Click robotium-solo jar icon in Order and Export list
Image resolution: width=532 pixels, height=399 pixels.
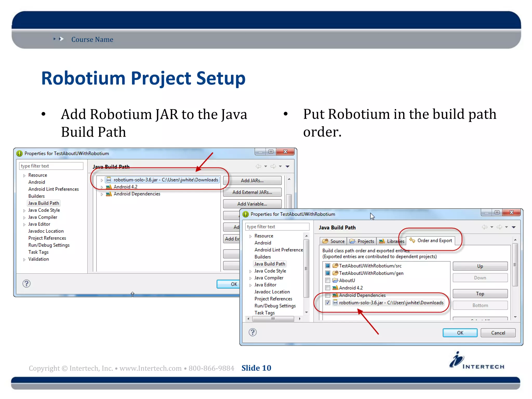tap(335, 303)
